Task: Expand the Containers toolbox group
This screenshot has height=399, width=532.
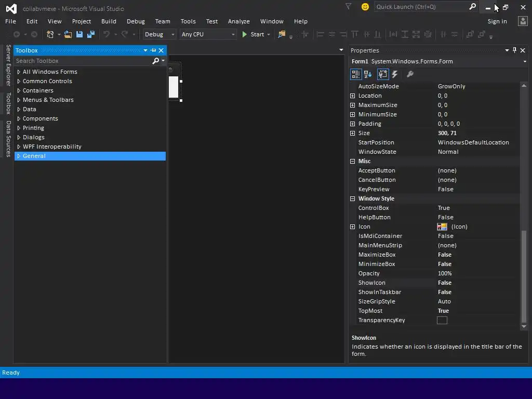Action: [19, 90]
